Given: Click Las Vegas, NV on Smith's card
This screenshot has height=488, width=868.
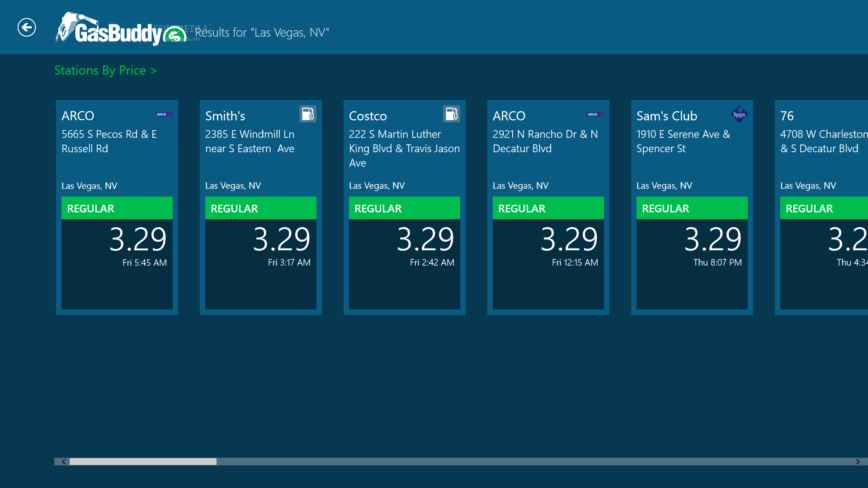Looking at the screenshot, I should (233, 186).
